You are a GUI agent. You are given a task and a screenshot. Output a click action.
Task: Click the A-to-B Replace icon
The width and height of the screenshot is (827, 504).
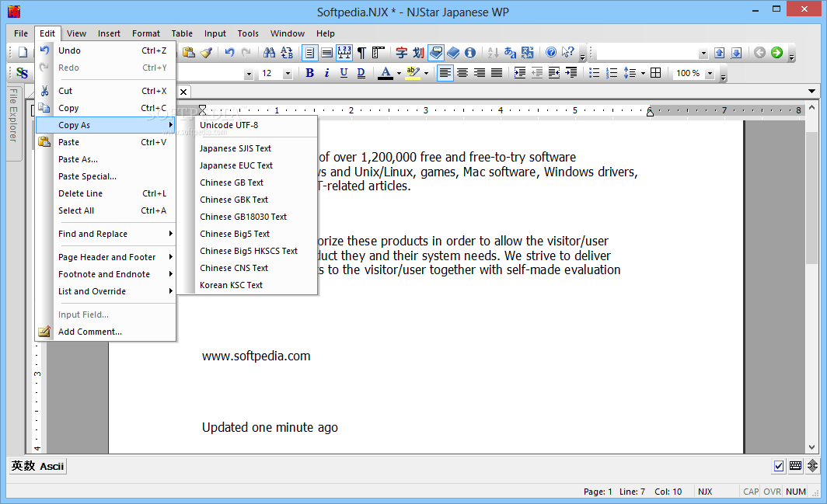[x=287, y=52]
